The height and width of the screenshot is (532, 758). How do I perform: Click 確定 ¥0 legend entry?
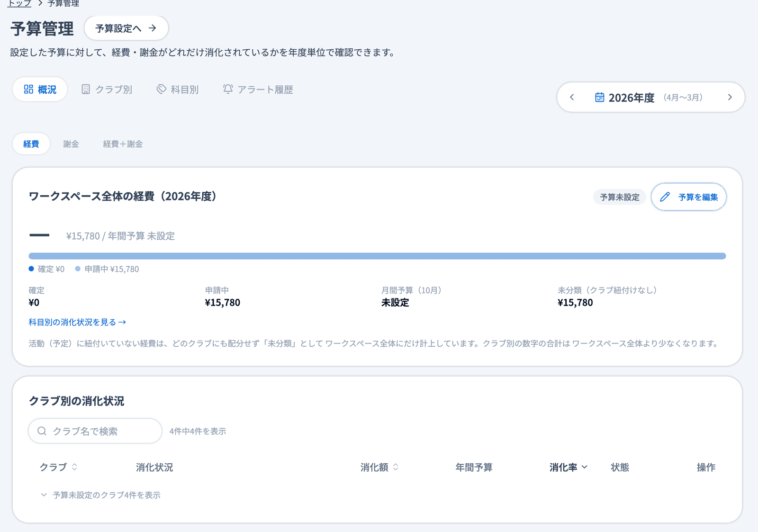pos(46,269)
